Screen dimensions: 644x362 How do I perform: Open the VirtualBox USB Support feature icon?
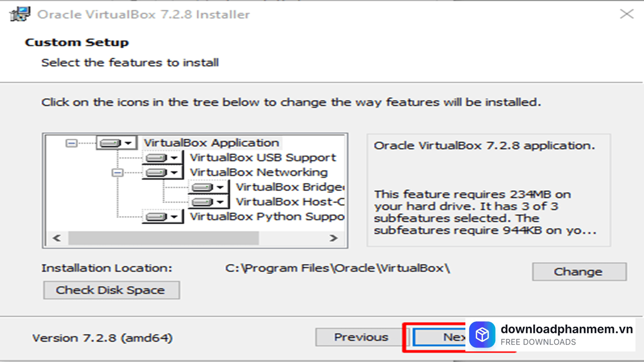[162, 158]
